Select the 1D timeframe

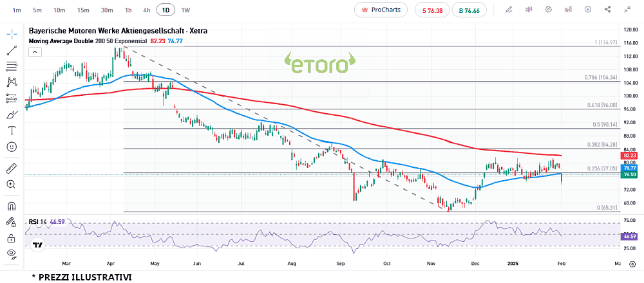point(166,10)
